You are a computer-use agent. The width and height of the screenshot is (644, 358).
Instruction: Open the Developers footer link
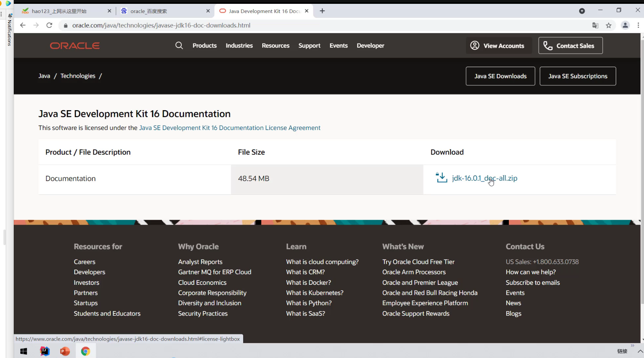90,272
